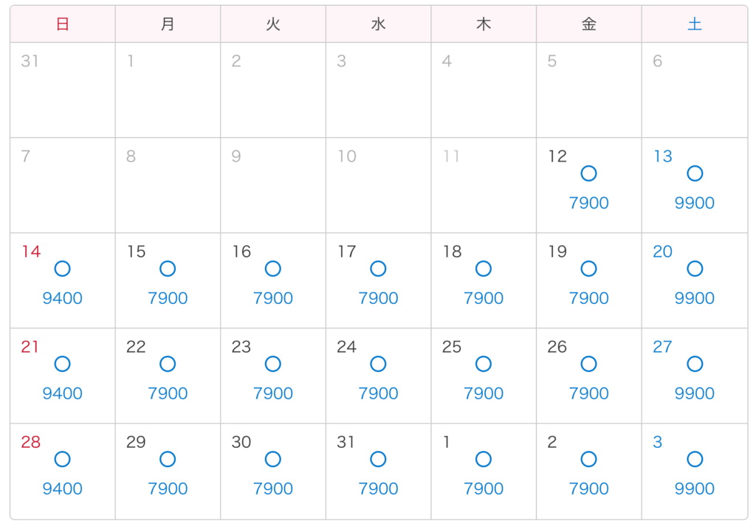Select the 7900 price on next month's 2nd
Image resolution: width=756 pixels, height=532 pixels.
pos(588,488)
